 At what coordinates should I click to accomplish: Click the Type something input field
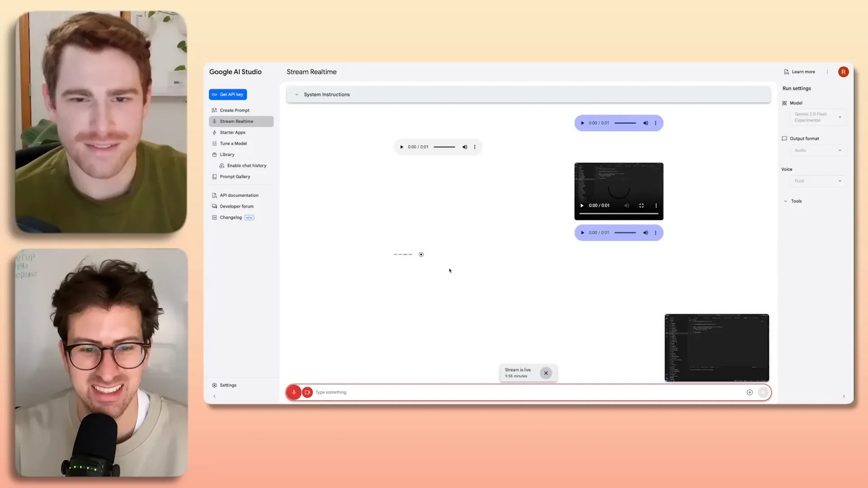[x=528, y=392]
